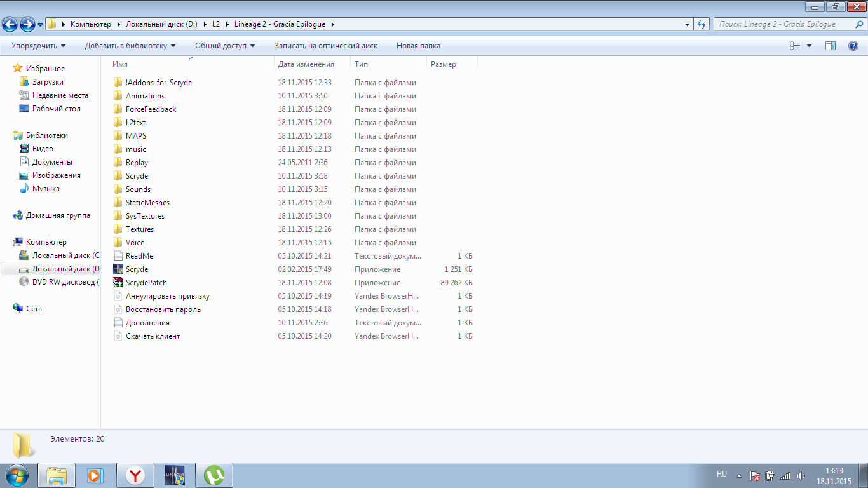Click the Explorer help question mark icon
Viewport: 868px width, 488px height.
tap(853, 46)
